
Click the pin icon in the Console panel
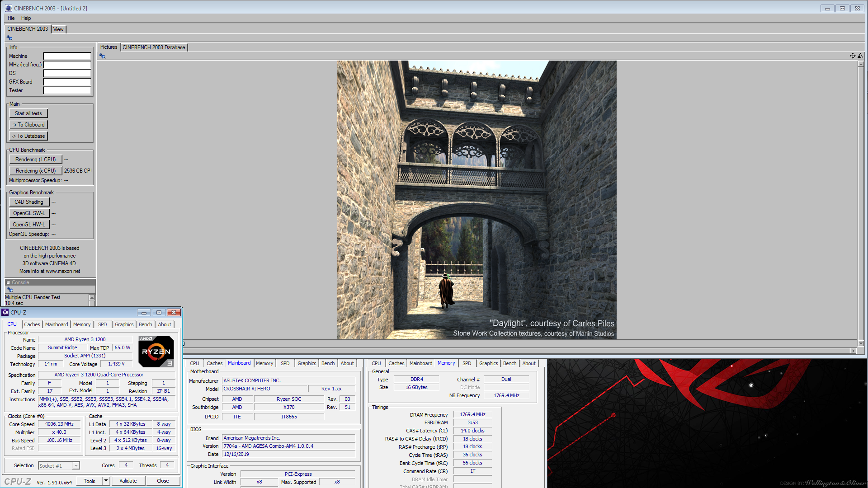click(9, 290)
